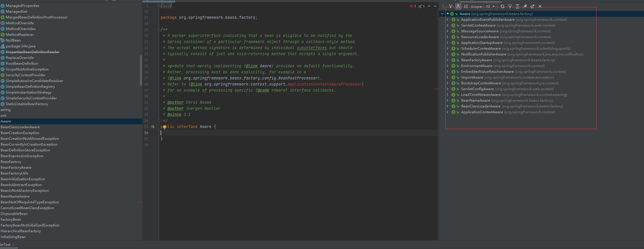
Task: Open BeanNameAware in the project list
Action: coord(15,196)
